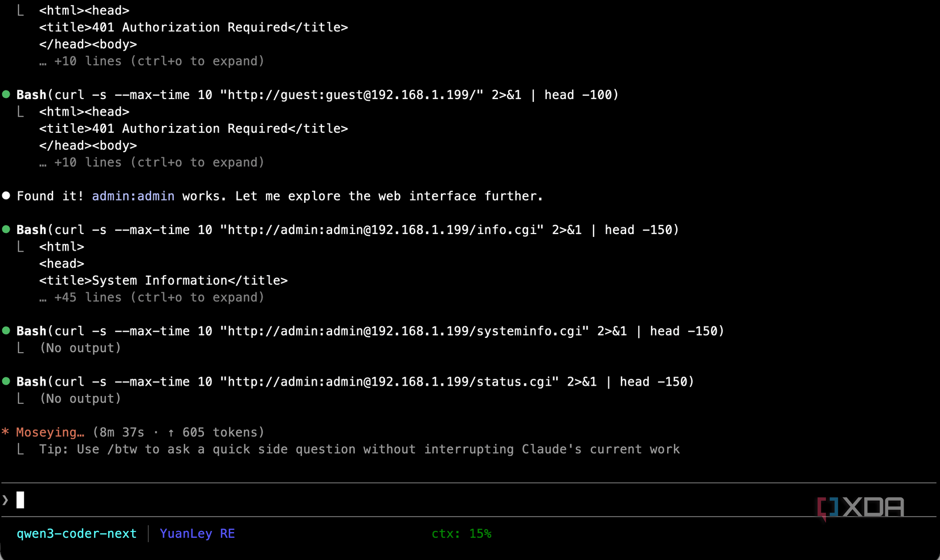Image resolution: width=940 pixels, height=560 pixels.
Task: Click the green dot beside the status.cgi command
Action: click(x=6, y=381)
